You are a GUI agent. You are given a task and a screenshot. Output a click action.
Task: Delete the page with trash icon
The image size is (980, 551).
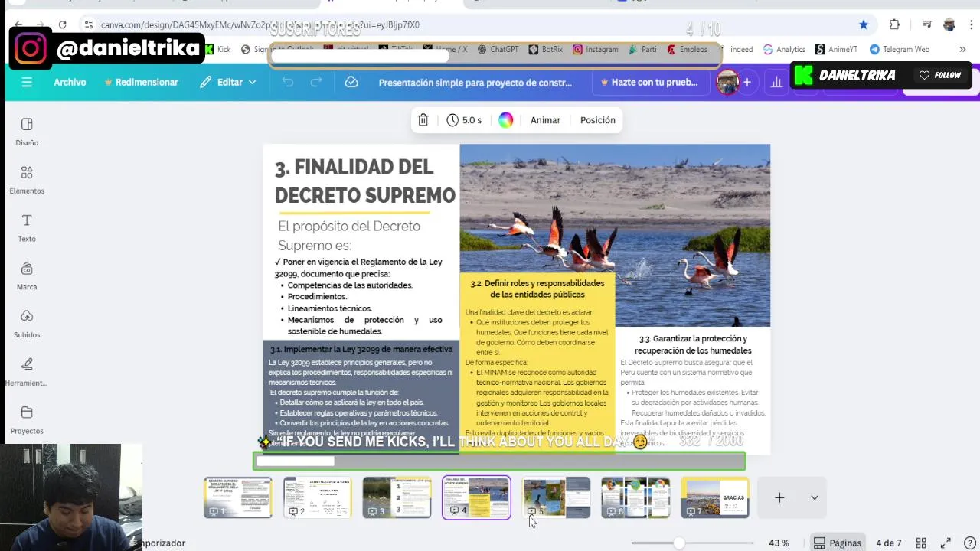423,120
